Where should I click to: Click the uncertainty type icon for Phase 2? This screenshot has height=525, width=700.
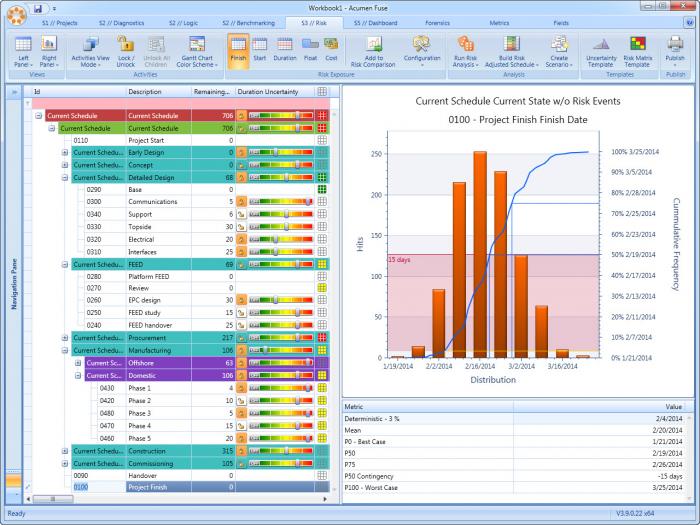pos(242,401)
